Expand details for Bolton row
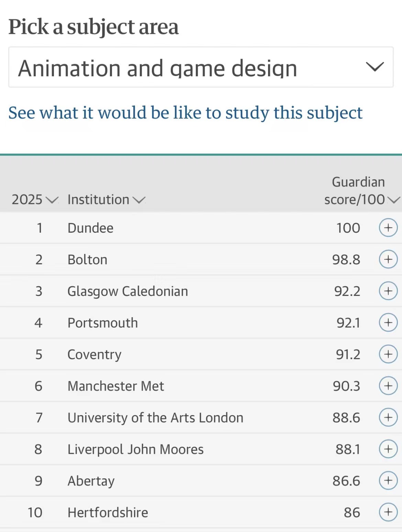Viewport: 402px width, 532px height. pos(388,259)
